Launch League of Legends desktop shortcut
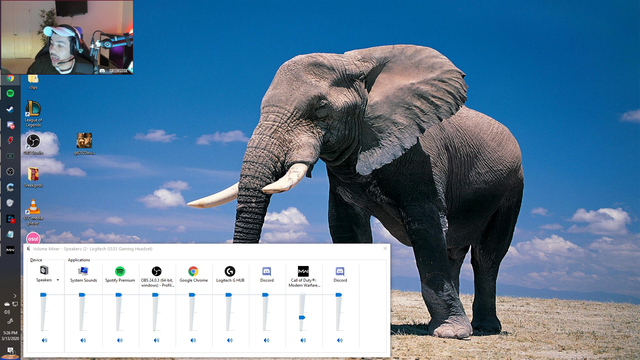Viewport: 640px width, 360px height. (x=33, y=113)
